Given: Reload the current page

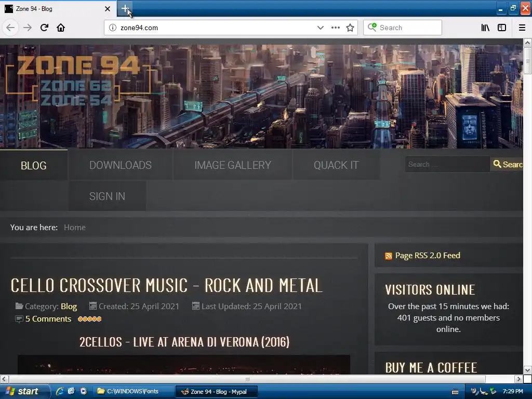Looking at the screenshot, I should click(44, 28).
